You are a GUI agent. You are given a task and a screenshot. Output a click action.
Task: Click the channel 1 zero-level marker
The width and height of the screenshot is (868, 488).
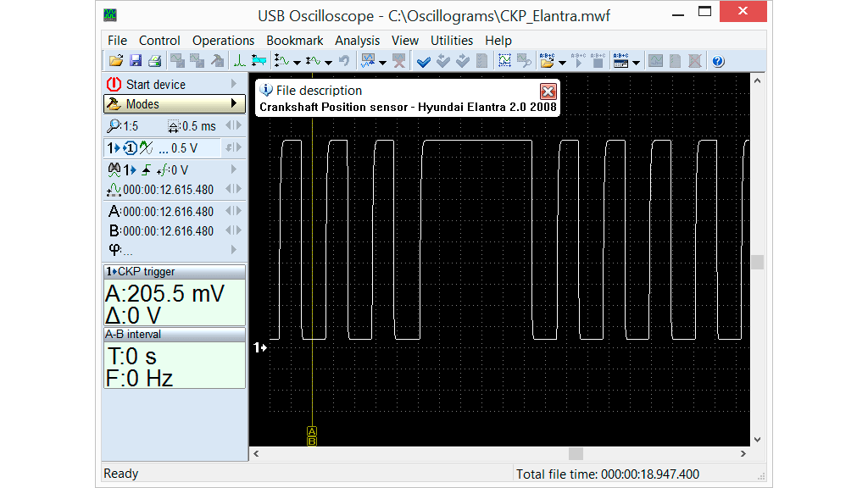260,347
